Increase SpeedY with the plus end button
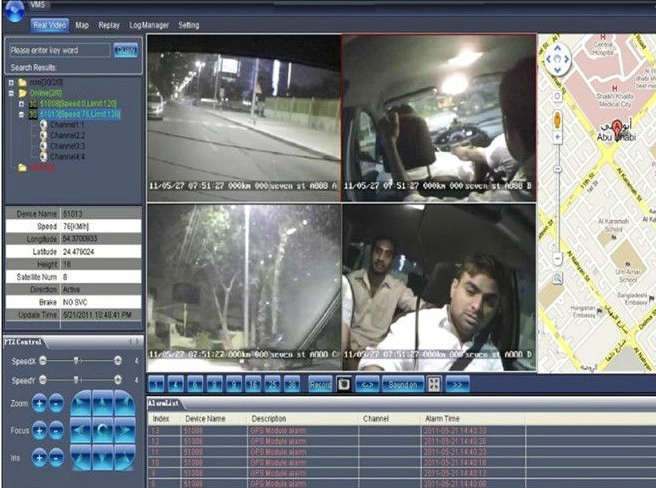Image resolution: width=656 pixels, height=488 pixels. pos(118,380)
